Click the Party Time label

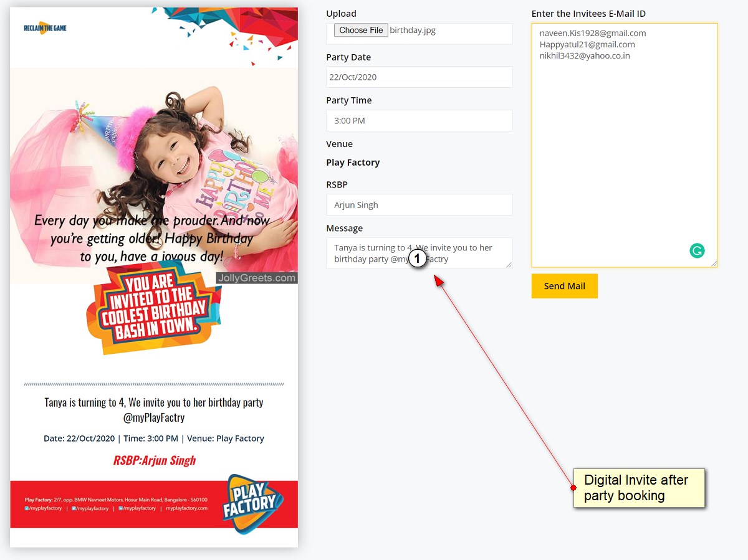[x=349, y=100]
